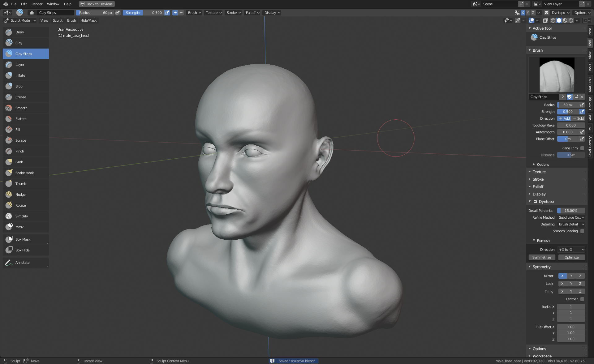Toggle the Smooth Shading checkbox
This screenshot has height=364, width=594.
tap(582, 231)
